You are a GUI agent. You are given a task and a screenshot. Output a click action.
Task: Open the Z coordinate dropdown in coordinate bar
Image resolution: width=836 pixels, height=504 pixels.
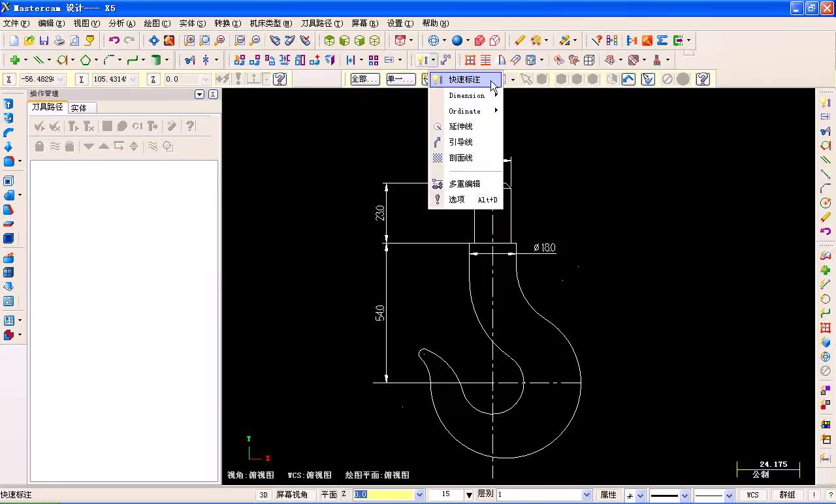(206, 79)
